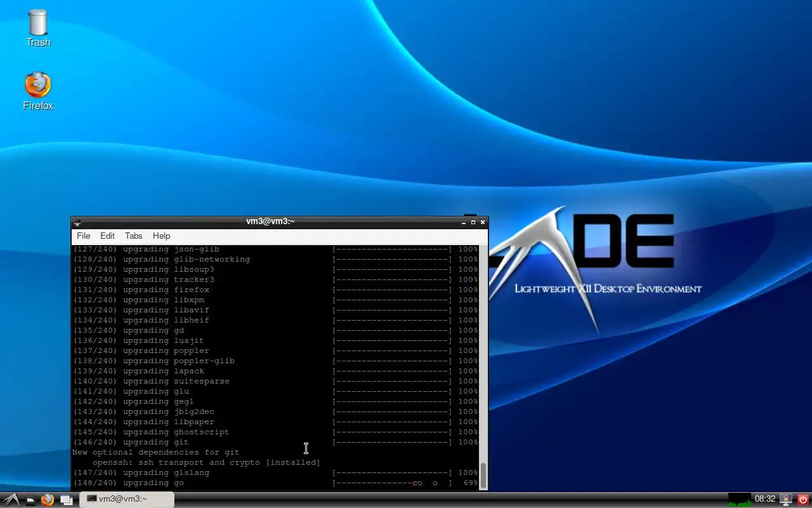Open the terminal's Tabs menu
The image size is (812, 508).
[133, 236]
